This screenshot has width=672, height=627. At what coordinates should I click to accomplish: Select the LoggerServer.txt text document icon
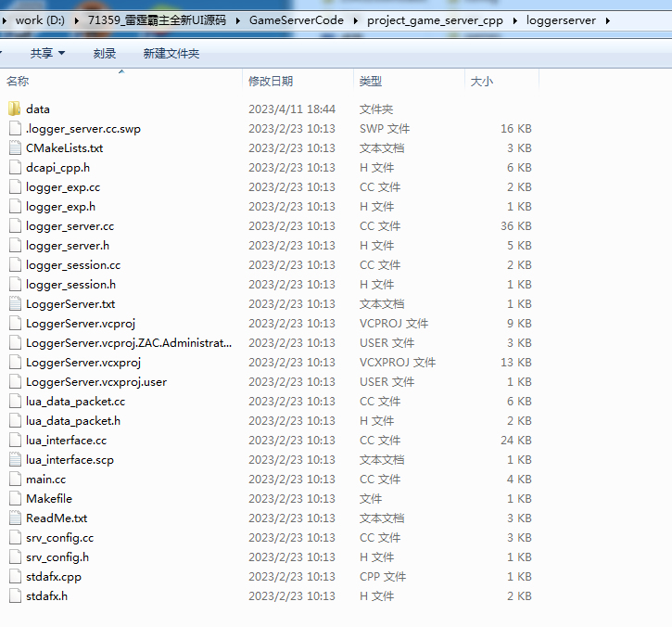point(14,304)
